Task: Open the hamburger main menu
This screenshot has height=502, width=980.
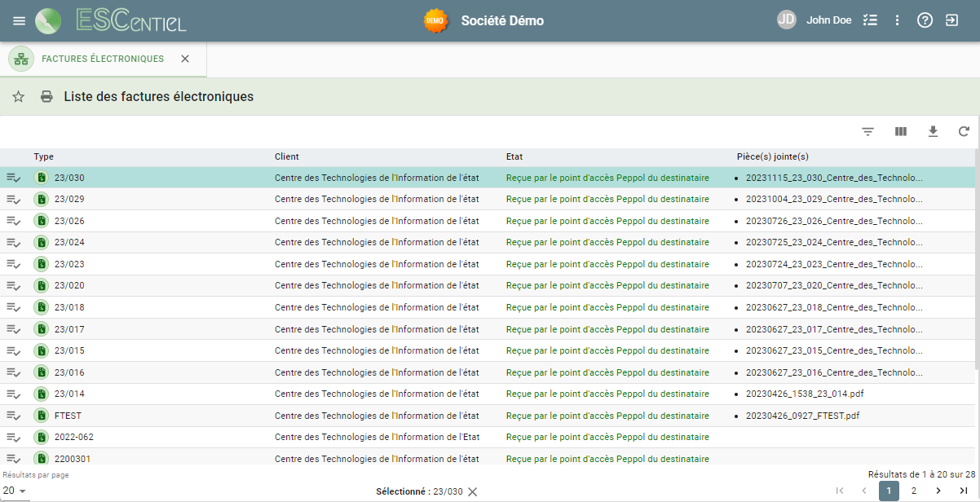Action: (x=20, y=20)
